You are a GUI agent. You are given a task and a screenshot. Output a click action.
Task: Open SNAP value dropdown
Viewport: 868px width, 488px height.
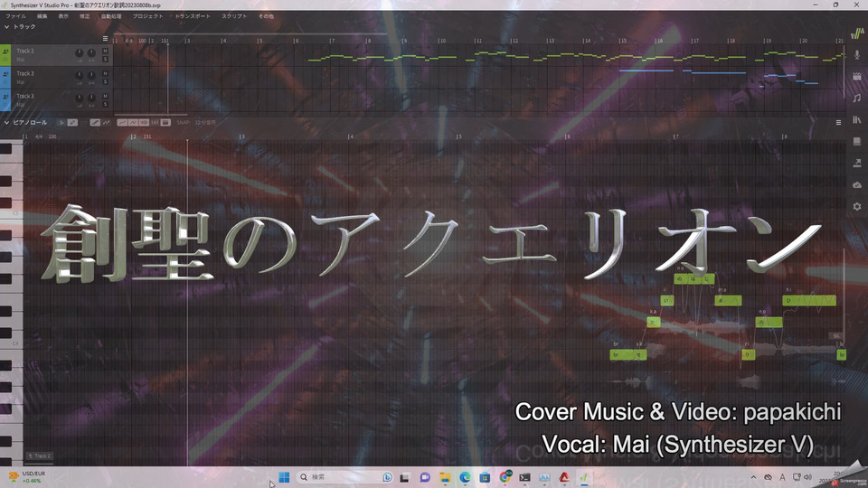click(x=205, y=122)
